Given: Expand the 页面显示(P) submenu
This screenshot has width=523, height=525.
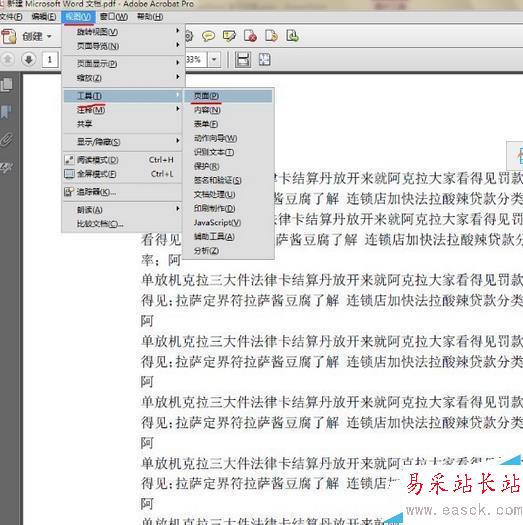Looking at the screenshot, I should click(x=123, y=63).
